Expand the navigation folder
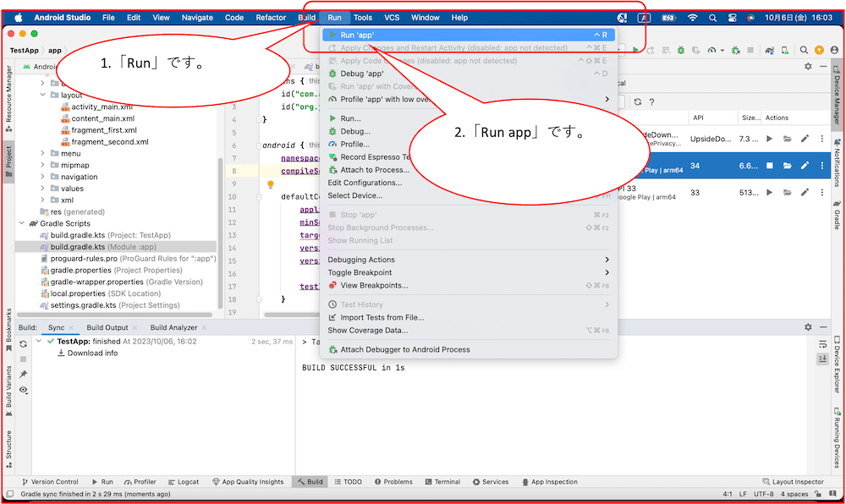 (x=42, y=177)
